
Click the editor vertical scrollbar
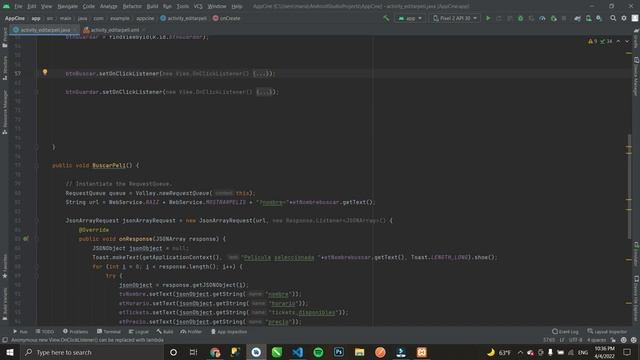pyautogui.click(x=629, y=188)
